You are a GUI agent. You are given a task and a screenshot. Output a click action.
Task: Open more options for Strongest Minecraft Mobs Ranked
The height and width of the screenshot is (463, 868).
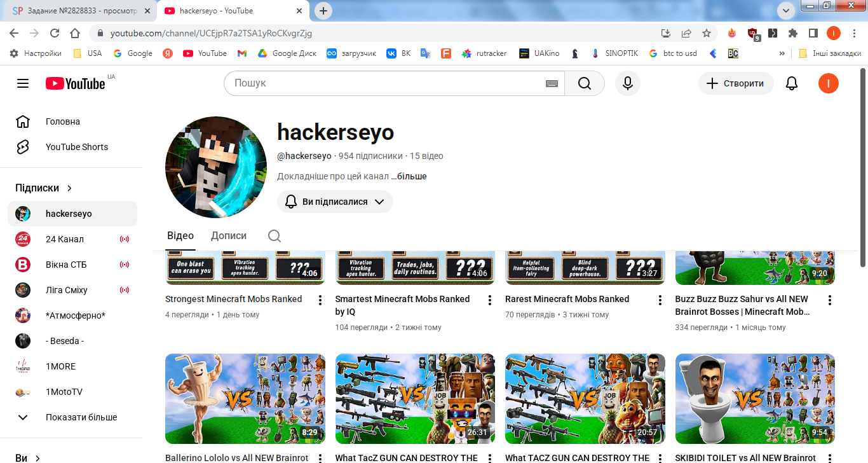point(320,300)
